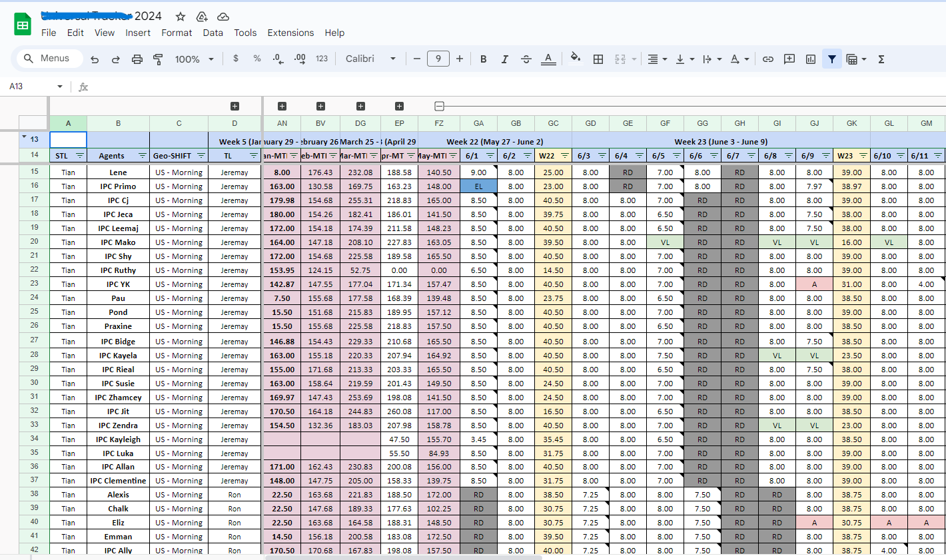The width and height of the screenshot is (946, 560).
Task: Open the Edit menu
Action: tap(75, 33)
